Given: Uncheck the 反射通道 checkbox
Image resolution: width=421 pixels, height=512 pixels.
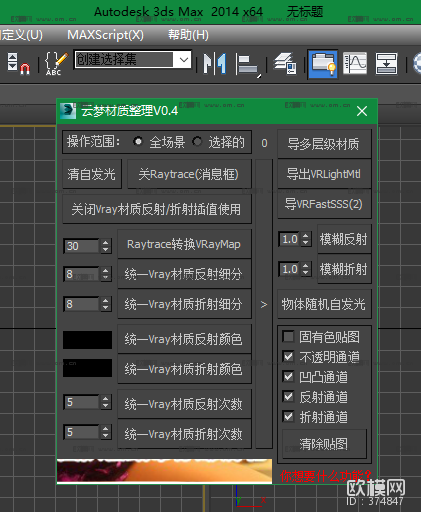Looking at the screenshot, I should click(x=288, y=397).
